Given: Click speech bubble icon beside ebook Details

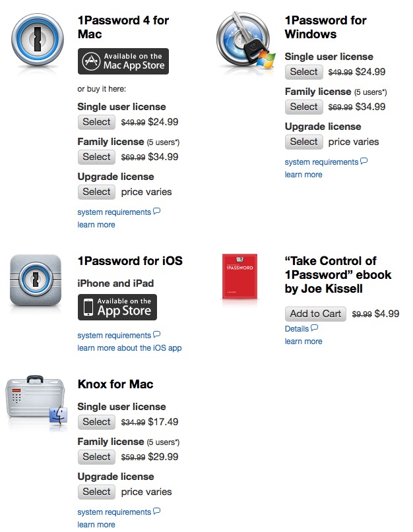Looking at the screenshot, I should point(315,328).
